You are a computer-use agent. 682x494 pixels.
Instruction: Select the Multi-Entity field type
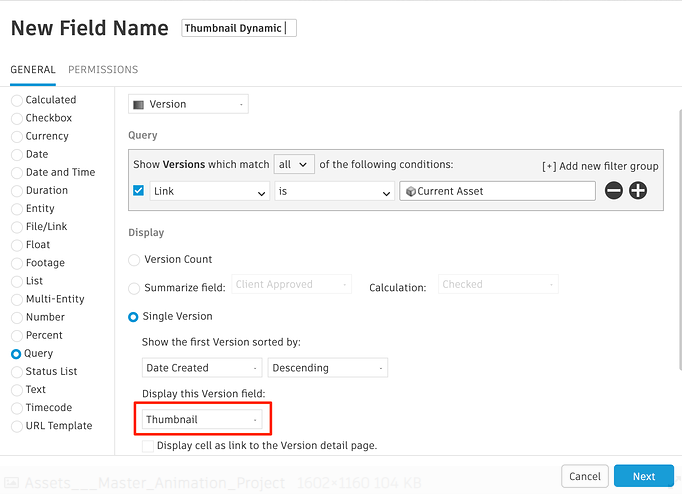click(x=17, y=300)
